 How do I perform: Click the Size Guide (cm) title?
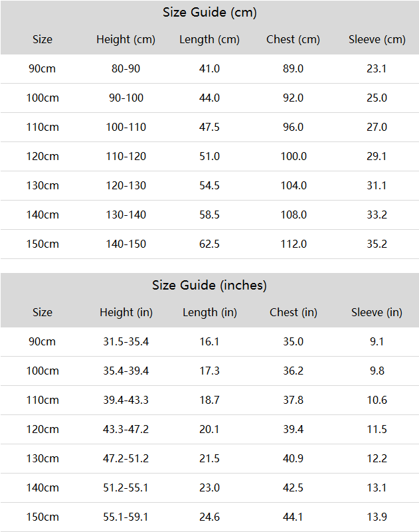pos(209,13)
